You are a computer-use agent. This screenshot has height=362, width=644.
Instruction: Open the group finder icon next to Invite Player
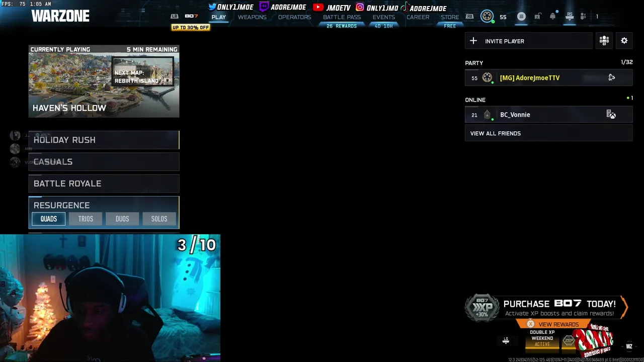click(x=604, y=41)
